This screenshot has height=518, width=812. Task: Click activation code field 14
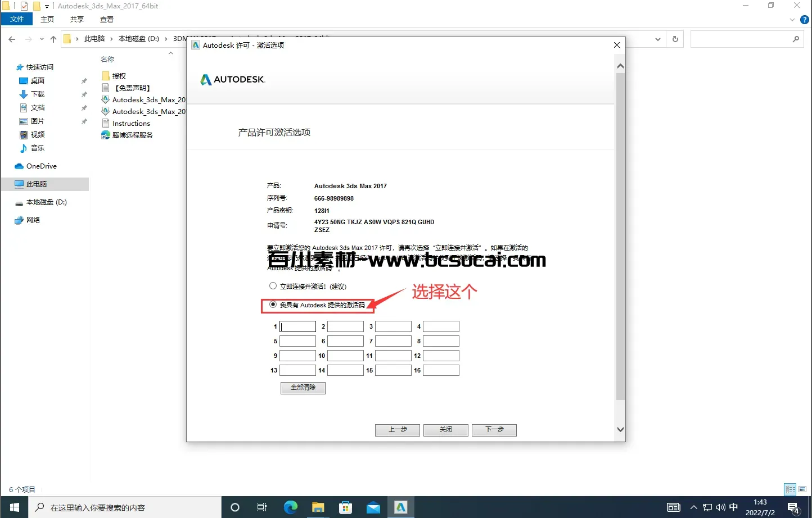coord(345,370)
